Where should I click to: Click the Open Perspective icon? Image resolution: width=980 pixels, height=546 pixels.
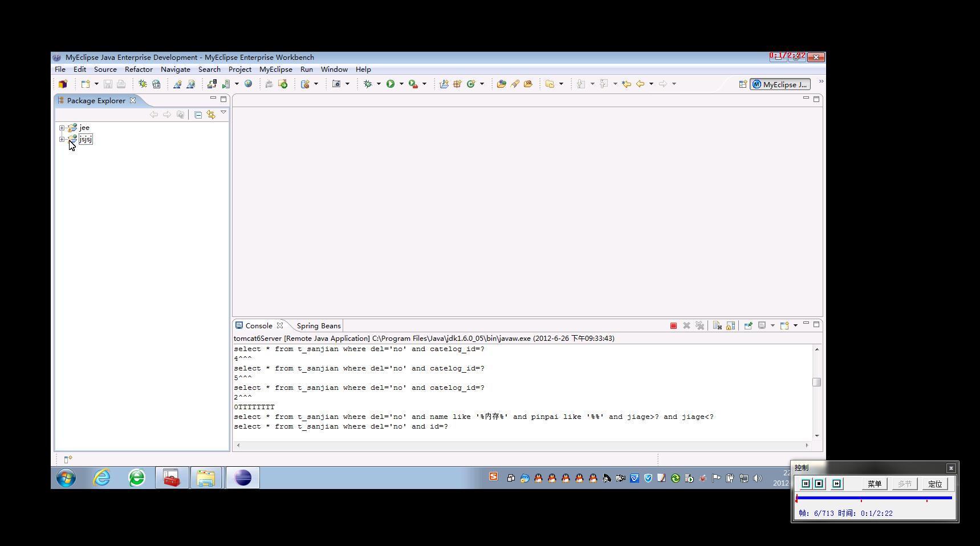(x=743, y=84)
